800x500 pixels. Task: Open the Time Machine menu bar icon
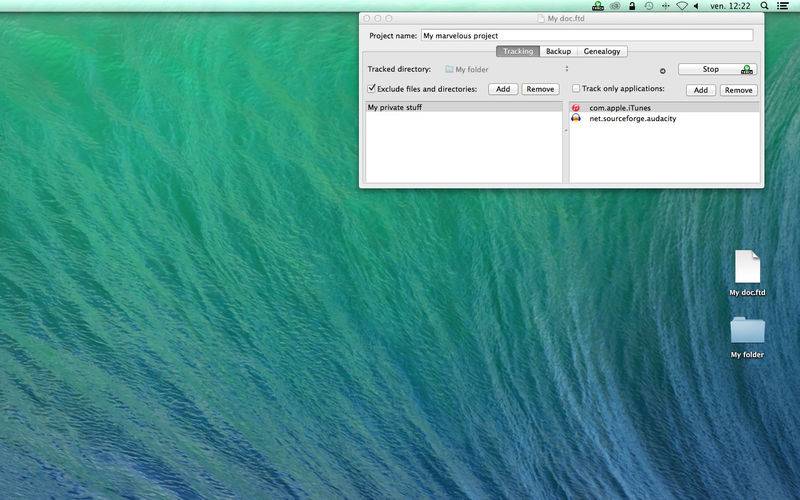648,6
